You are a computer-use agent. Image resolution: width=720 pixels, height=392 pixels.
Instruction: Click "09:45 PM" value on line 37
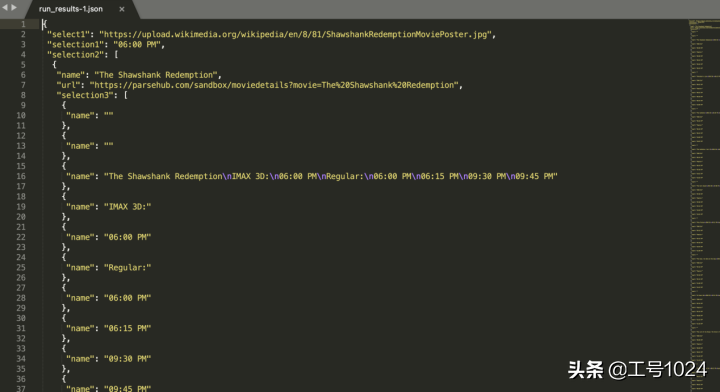pyautogui.click(x=127, y=388)
